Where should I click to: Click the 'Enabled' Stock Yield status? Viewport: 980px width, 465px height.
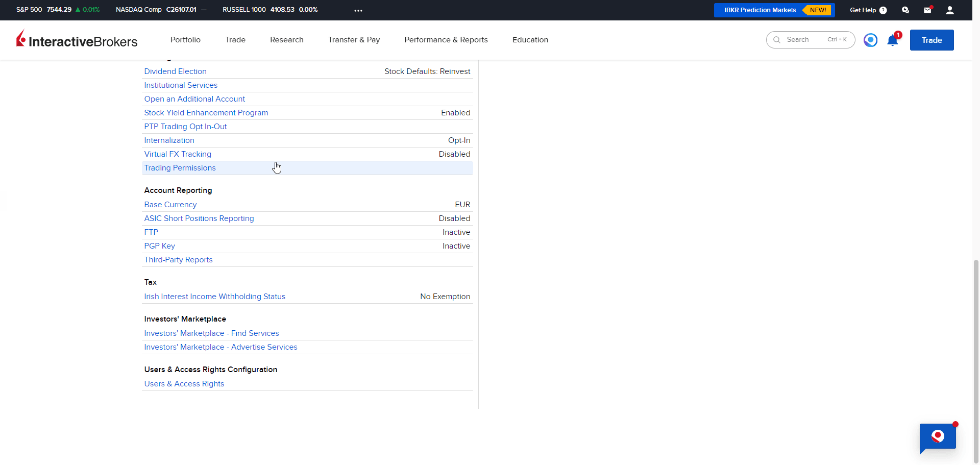(455, 113)
